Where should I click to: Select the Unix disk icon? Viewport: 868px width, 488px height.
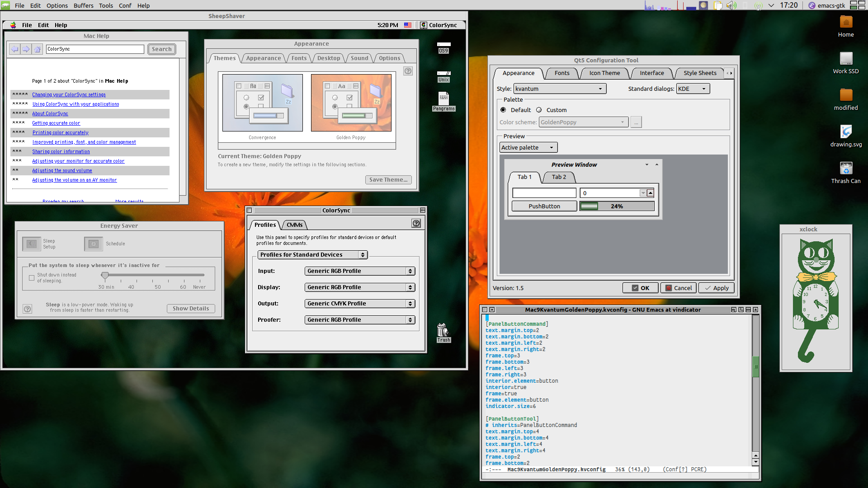(x=443, y=76)
